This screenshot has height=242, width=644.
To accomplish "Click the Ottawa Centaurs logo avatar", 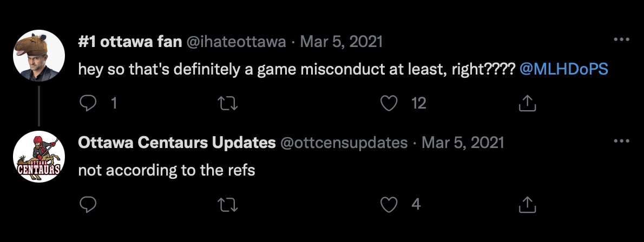I will (39, 157).
